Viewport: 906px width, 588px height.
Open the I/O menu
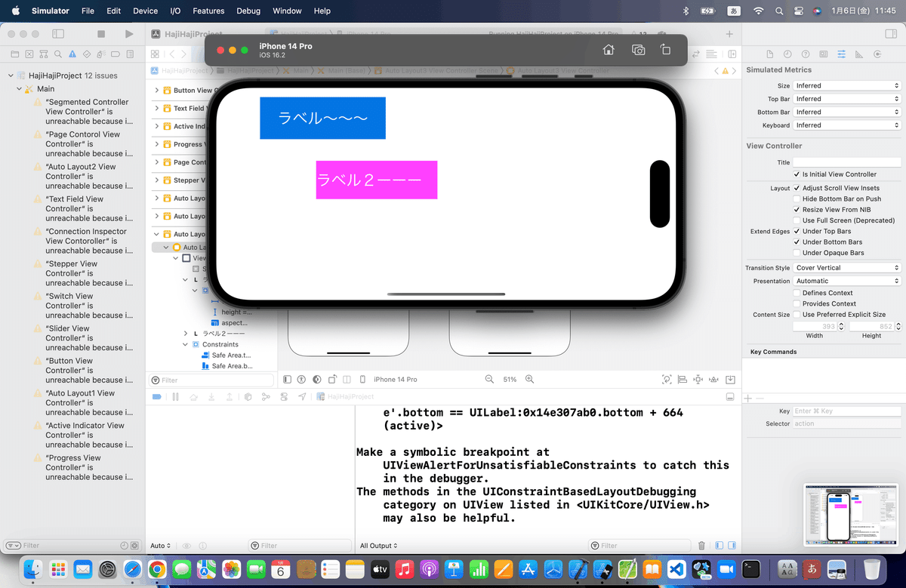point(175,11)
